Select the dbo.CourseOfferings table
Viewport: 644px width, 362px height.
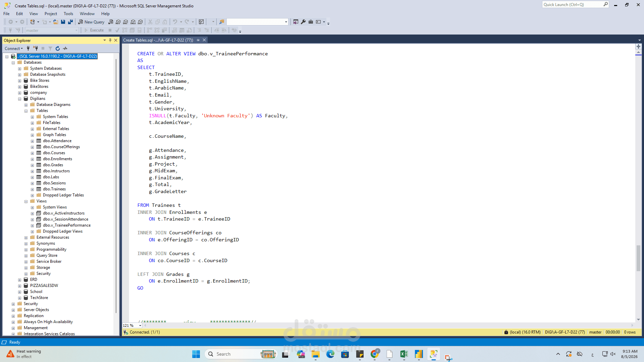(61, 147)
